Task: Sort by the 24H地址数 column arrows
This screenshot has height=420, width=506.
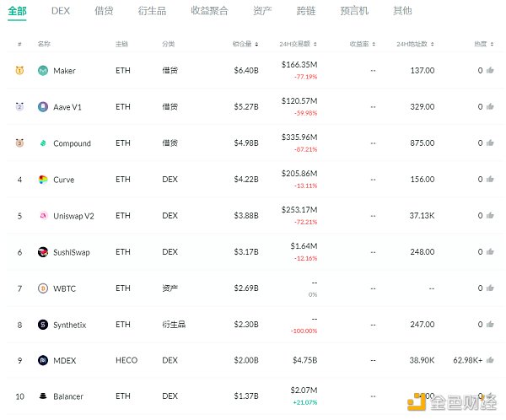Action: click(436, 44)
